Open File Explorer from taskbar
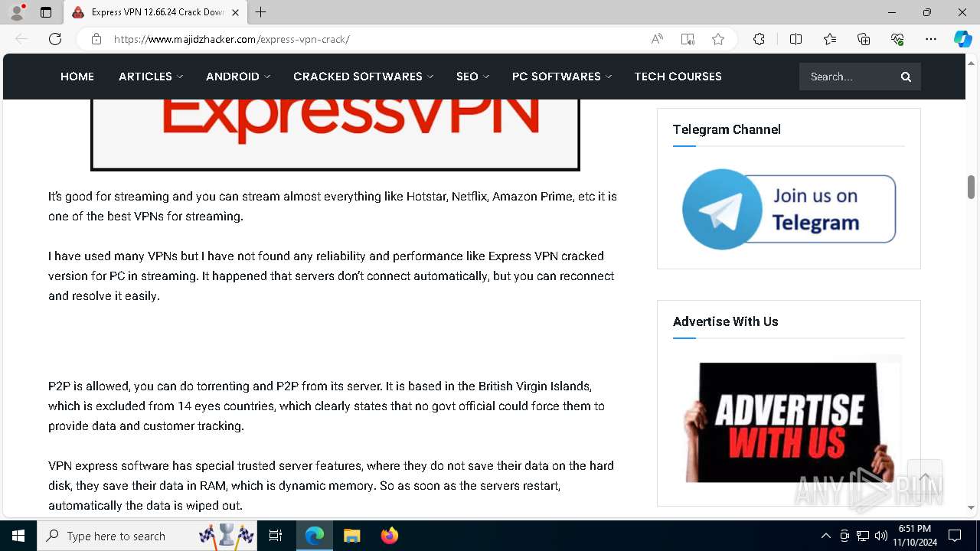980x551 pixels. coord(351,536)
